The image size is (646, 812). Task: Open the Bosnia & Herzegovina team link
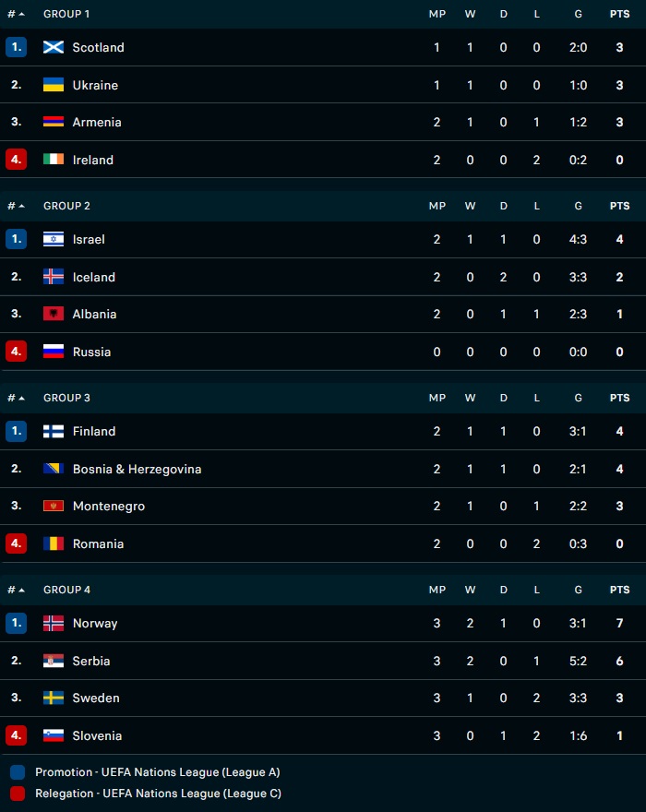[137, 469]
